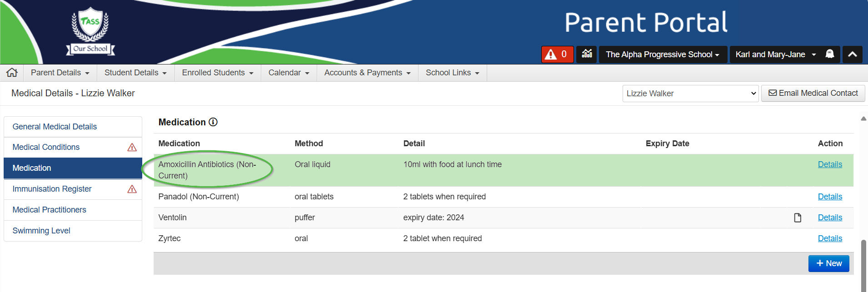Viewport: 868px width, 292px height.
Task: Click the Medication info circle icon
Action: tap(213, 122)
